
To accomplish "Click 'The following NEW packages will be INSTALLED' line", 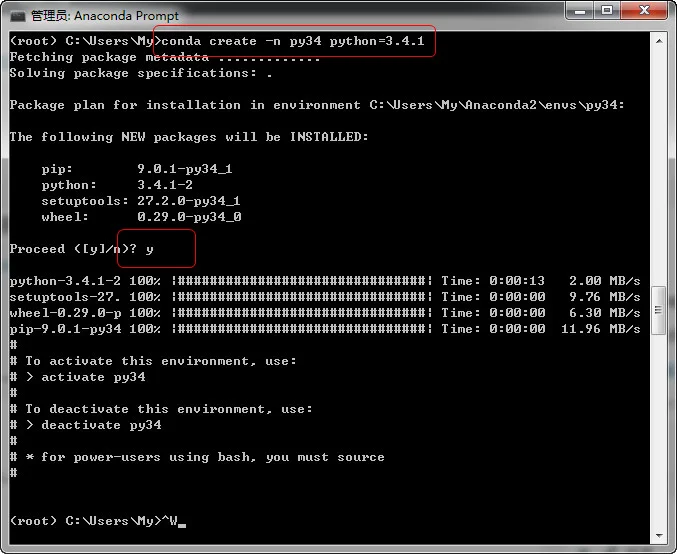I will click(189, 137).
